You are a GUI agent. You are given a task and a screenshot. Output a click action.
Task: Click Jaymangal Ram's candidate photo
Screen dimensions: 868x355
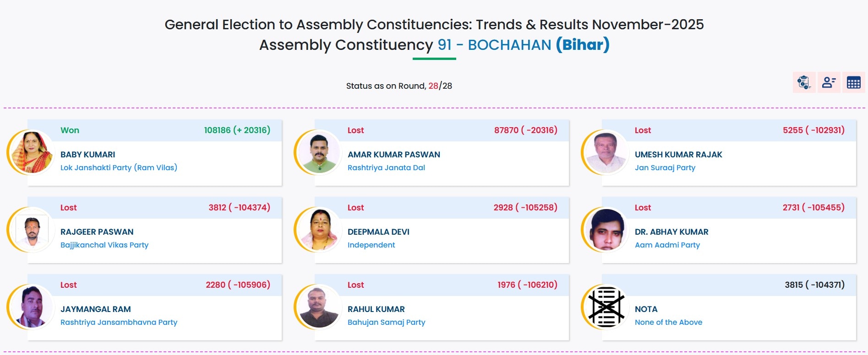point(32,307)
